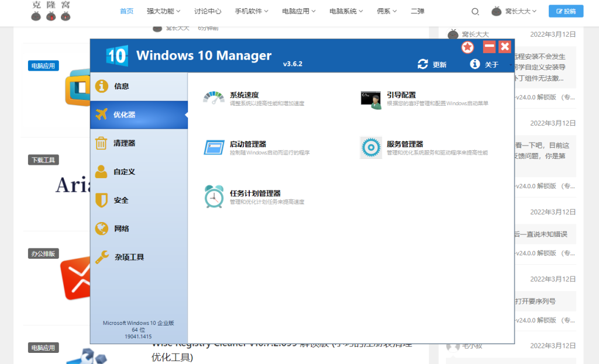Click version text v3.6.2

(x=292, y=64)
